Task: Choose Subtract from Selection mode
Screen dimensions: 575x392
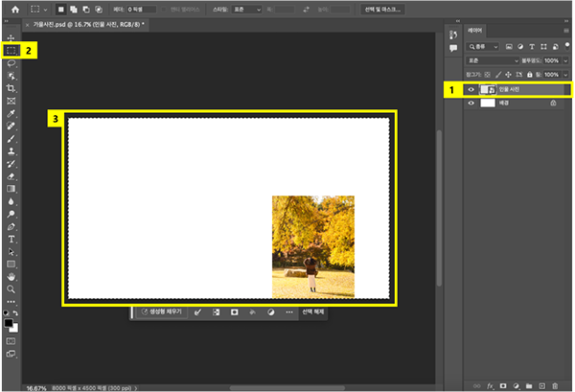Action: tap(86, 10)
